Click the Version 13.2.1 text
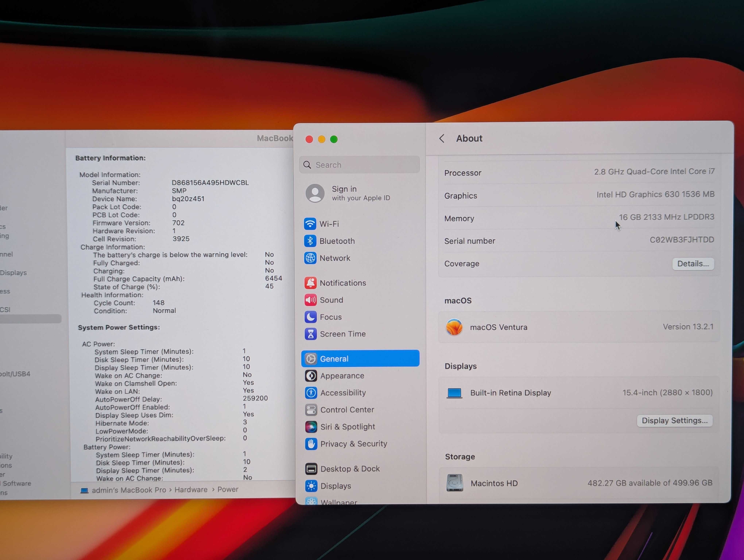The height and width of the screenshot is (560, 744). pos(688,326)
